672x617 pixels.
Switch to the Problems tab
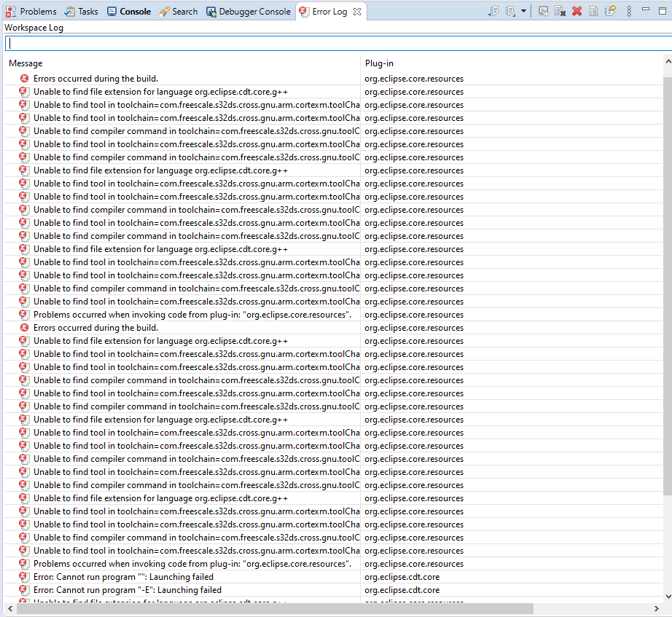coord(31,12)
